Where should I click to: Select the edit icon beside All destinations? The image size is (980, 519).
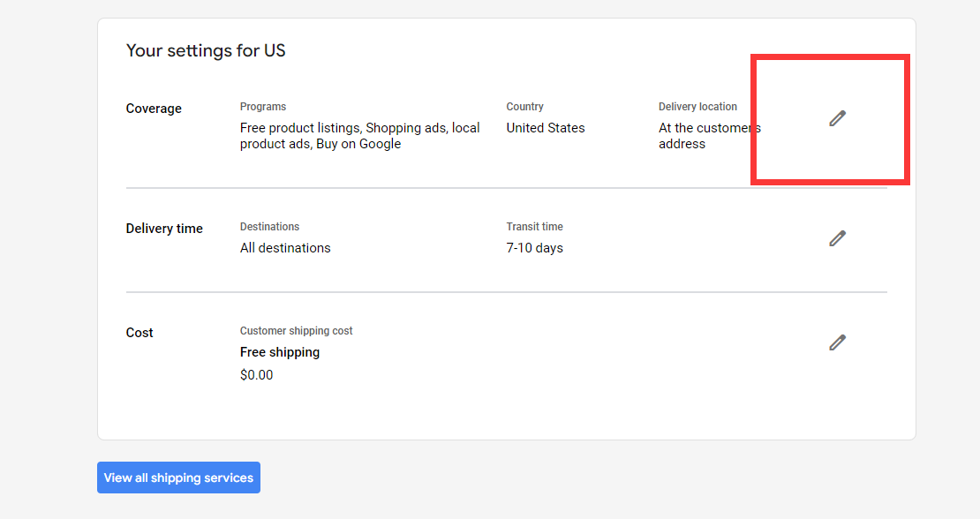click(x=837, y=238)
